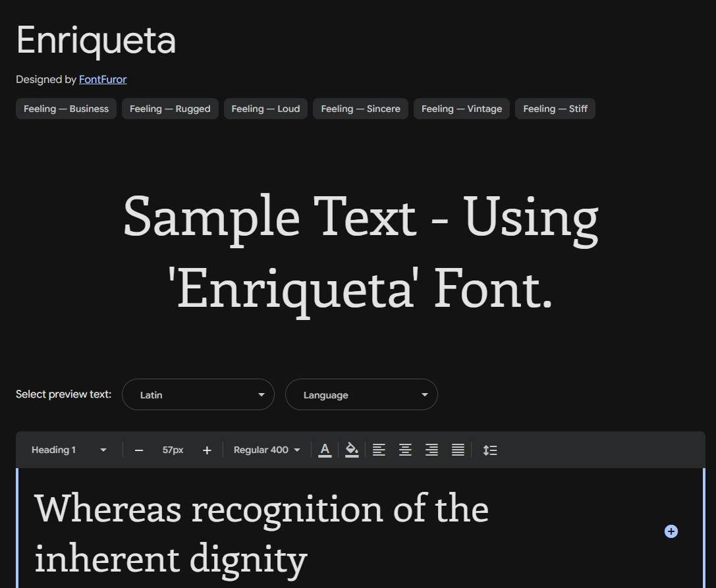Click the Enriqueta page title
716x588 pixels.
pos(96,41)
